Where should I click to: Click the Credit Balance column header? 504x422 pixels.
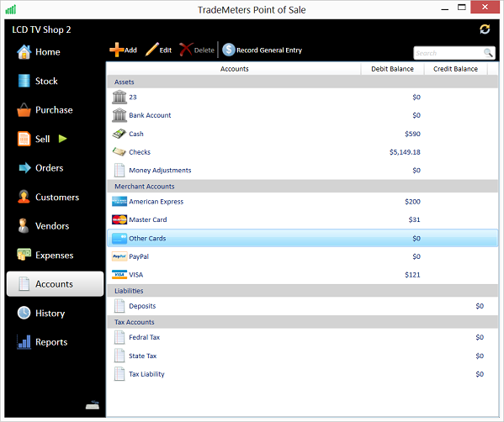(x=455, y=69)
